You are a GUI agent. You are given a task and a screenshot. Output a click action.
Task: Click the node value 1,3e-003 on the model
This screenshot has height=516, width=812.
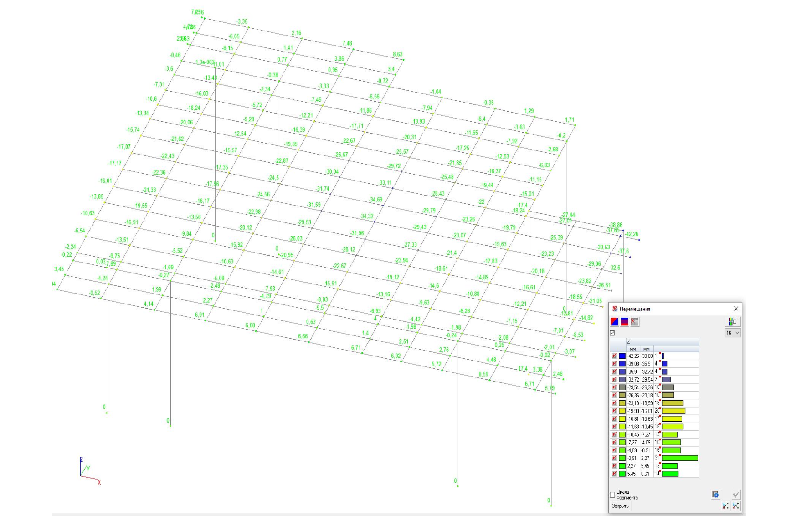point(205,62)
